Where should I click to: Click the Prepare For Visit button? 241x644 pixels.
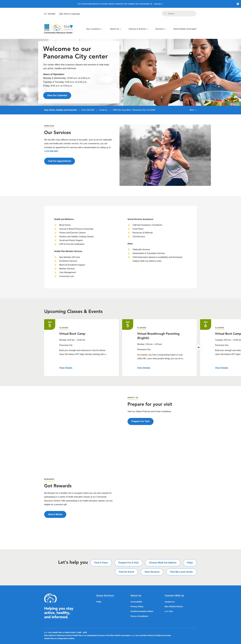pyautogui.click(x=140, y=421)
